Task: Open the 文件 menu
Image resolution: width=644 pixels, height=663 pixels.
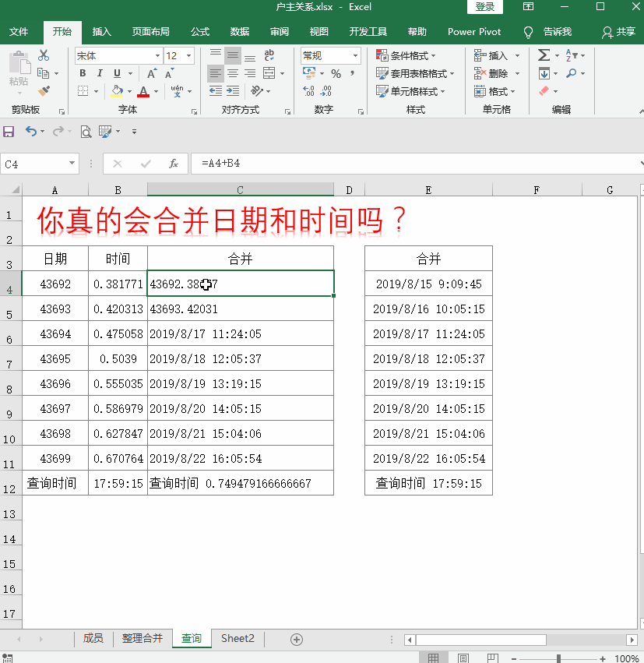Action: 19,32
